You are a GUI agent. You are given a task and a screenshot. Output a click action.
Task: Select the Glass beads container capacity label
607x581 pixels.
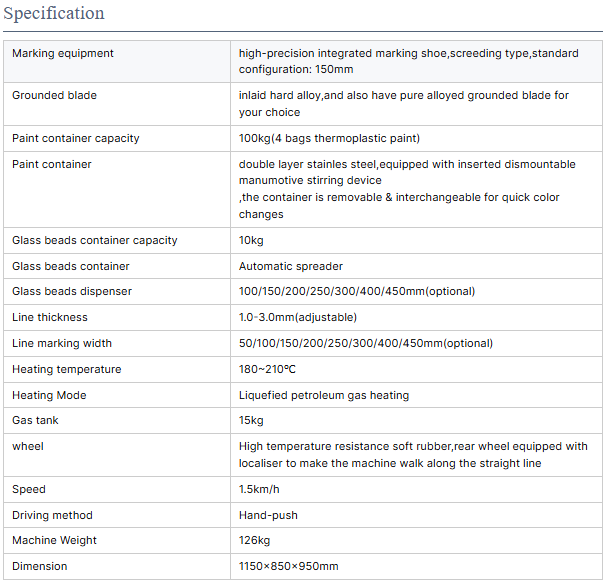(95, 240)
